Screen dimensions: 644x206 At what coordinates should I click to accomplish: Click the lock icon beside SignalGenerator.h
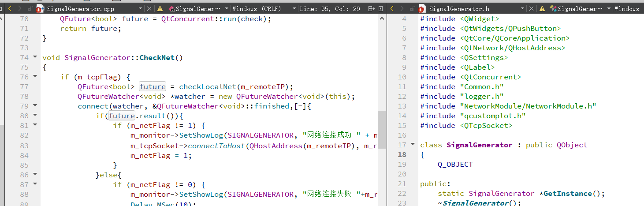pos(412,8)
